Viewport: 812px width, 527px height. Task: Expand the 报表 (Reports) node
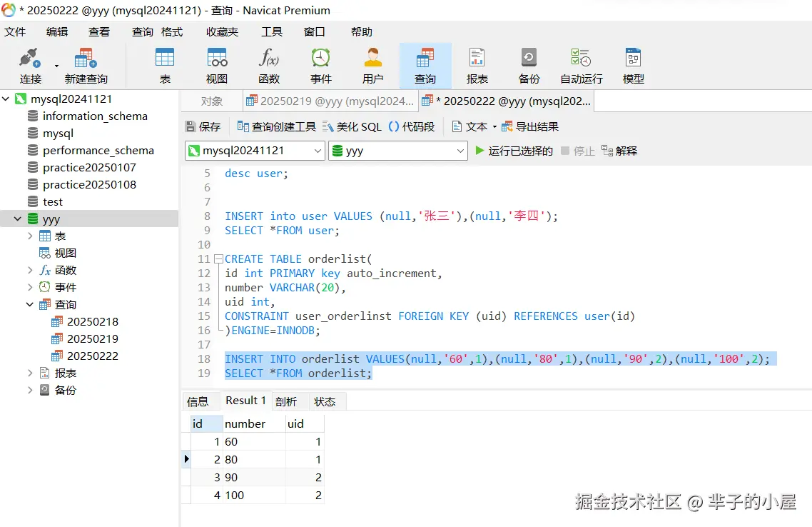[x=30, y=373]
